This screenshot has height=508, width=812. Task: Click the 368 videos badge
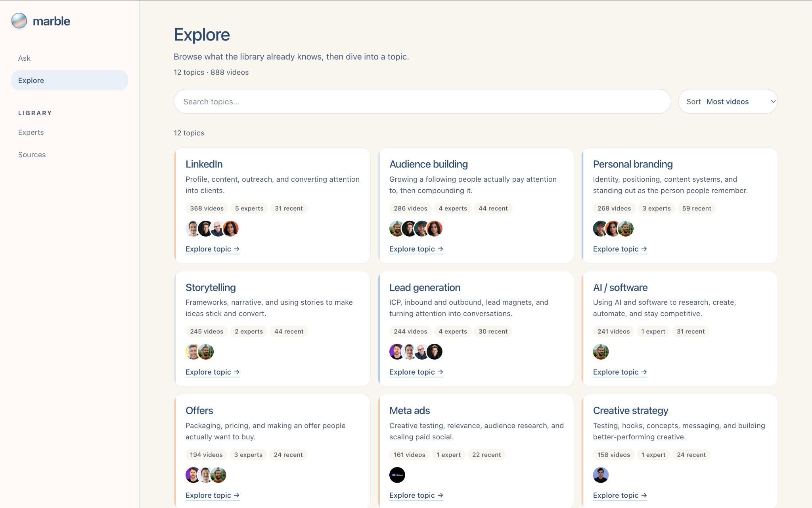pyautogui.click(x=207, y=208)
